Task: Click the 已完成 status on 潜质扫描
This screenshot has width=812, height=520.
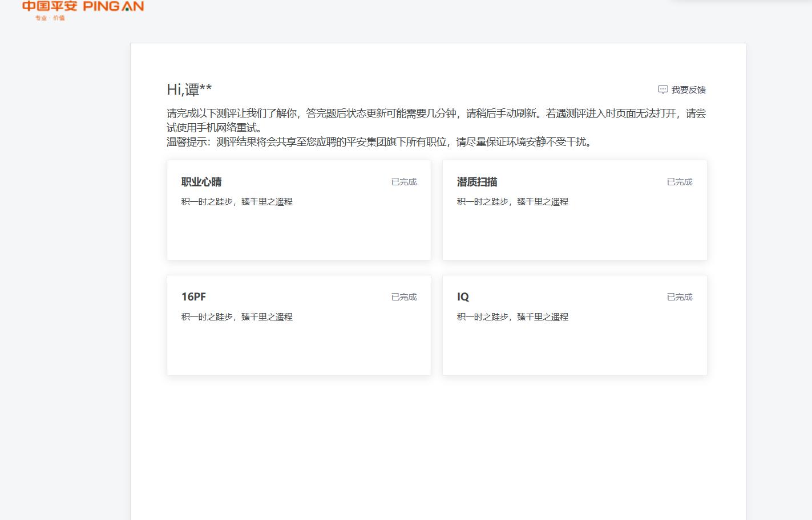Action: [x=679, y=181]
